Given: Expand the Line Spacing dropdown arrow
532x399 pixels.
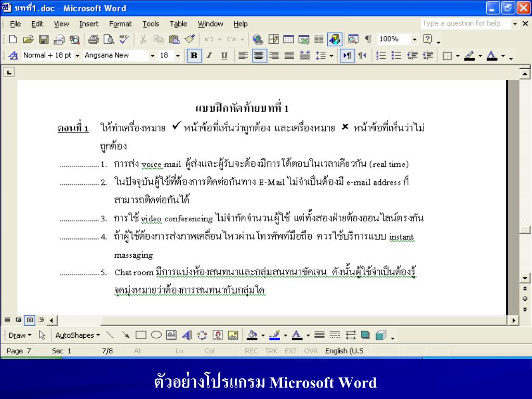Looking at the screenshot, I should (x=331, y=56).
